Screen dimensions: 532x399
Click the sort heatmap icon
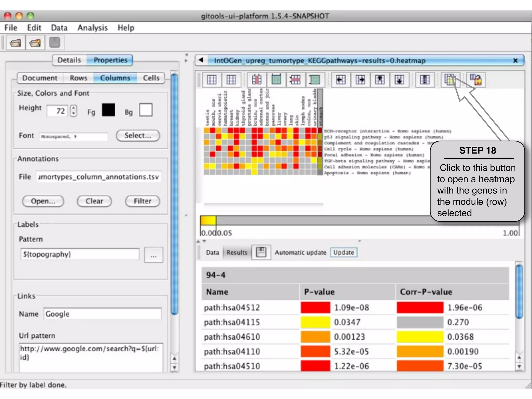[x=425, y=80]
